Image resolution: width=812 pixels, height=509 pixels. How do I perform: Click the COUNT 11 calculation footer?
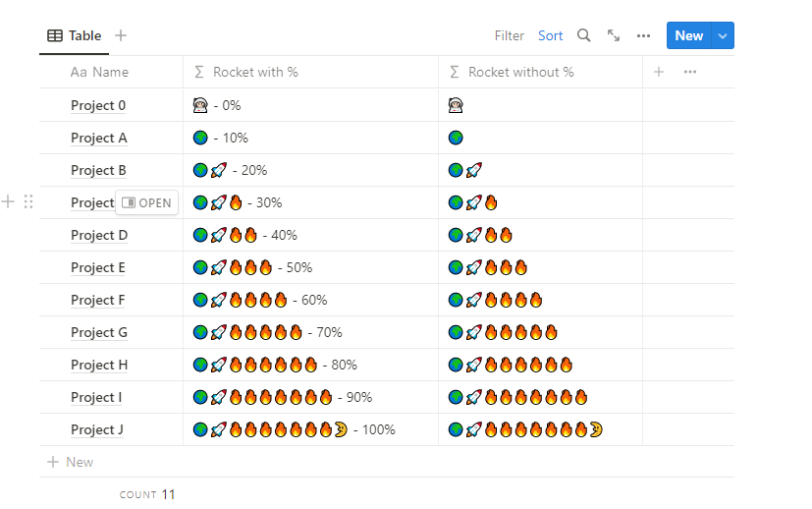[147, 494]
